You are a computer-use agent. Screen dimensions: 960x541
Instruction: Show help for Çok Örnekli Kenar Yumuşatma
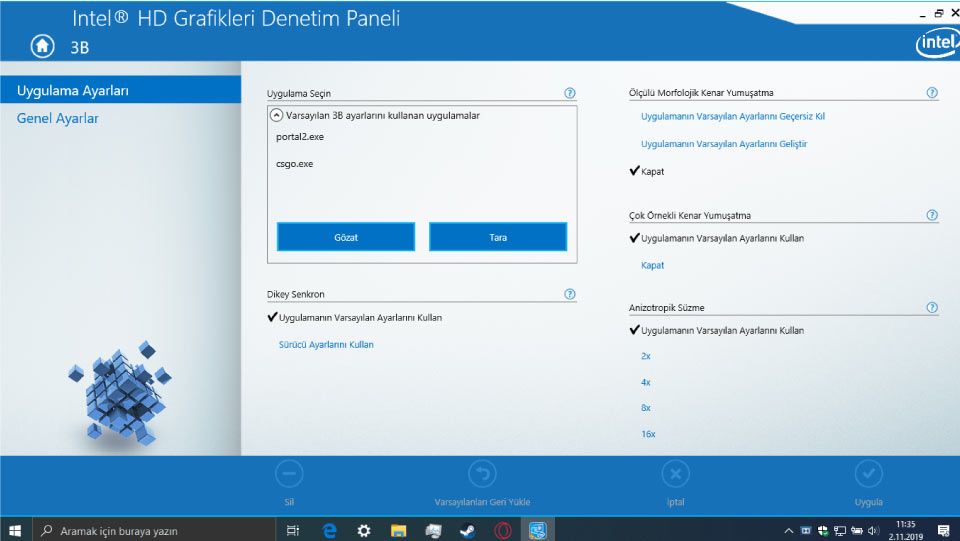(931, 215)
